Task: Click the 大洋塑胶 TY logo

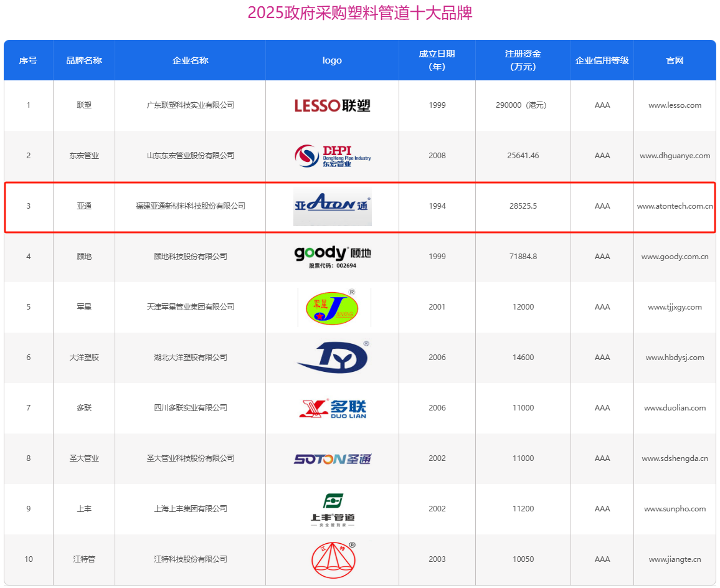Action: pyautogui.click(x=332, y=358)
